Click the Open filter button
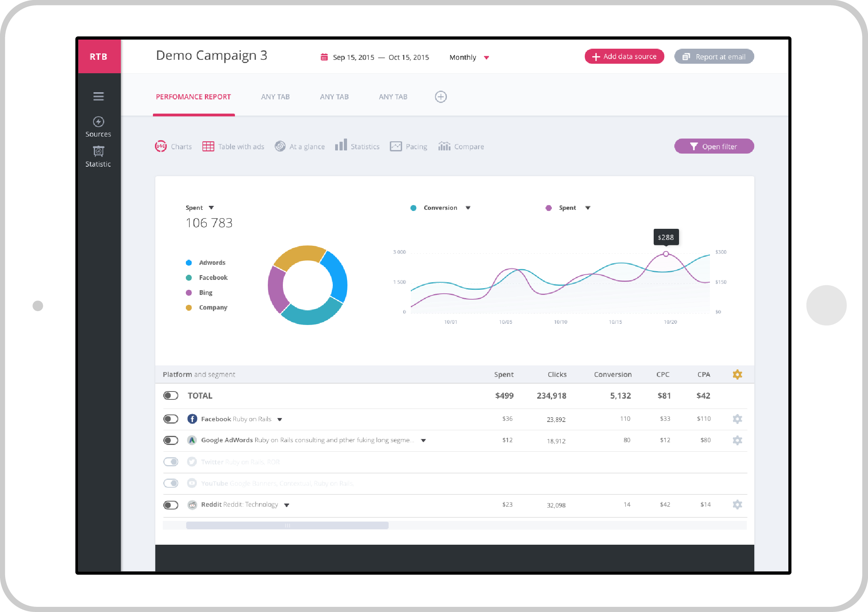868x612 pixels. (714, 146)
